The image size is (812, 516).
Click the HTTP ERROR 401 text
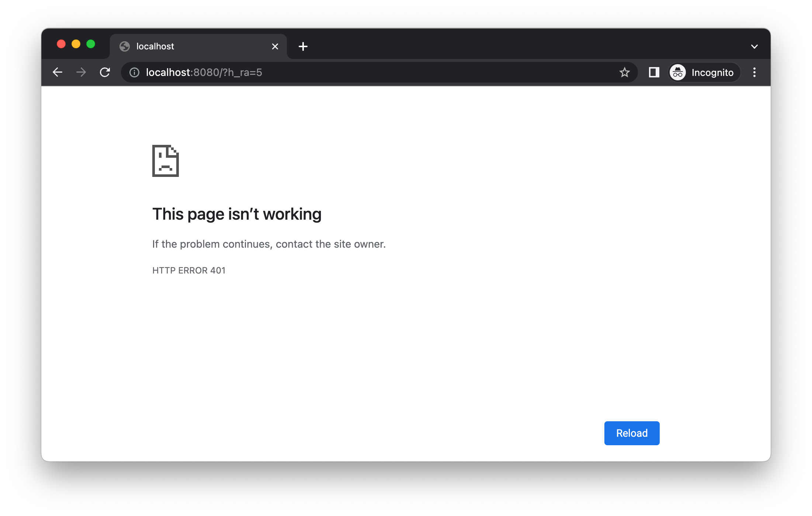pos(189,271)
